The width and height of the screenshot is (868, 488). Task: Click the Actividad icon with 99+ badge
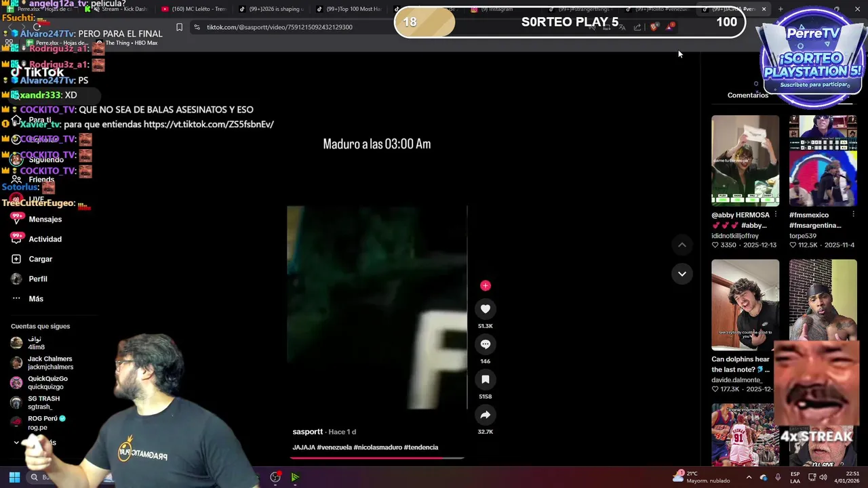(x=16, y=238)
